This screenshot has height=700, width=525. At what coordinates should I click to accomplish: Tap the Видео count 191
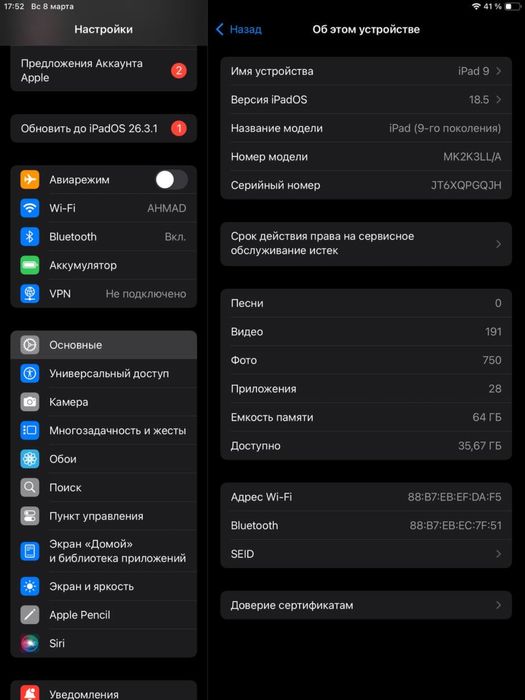click(x=493, y=332)
